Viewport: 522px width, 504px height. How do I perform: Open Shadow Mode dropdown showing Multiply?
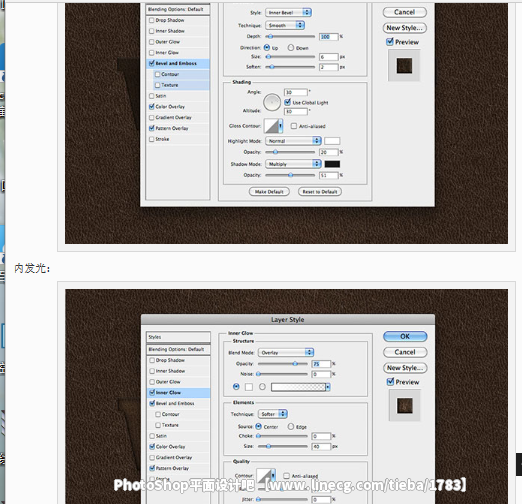click(x=293, y=164)
